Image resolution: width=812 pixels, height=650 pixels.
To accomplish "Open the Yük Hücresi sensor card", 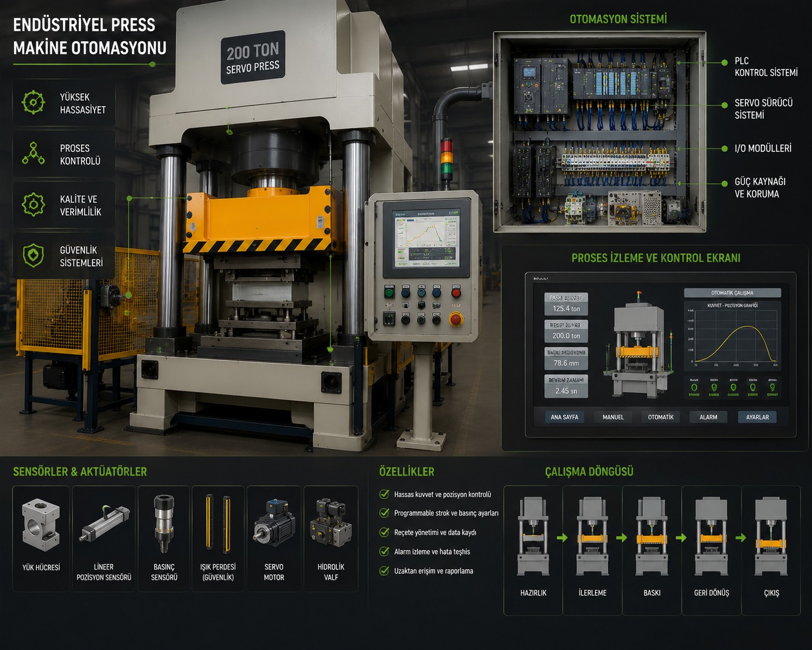I will click(x=41, y=538).
